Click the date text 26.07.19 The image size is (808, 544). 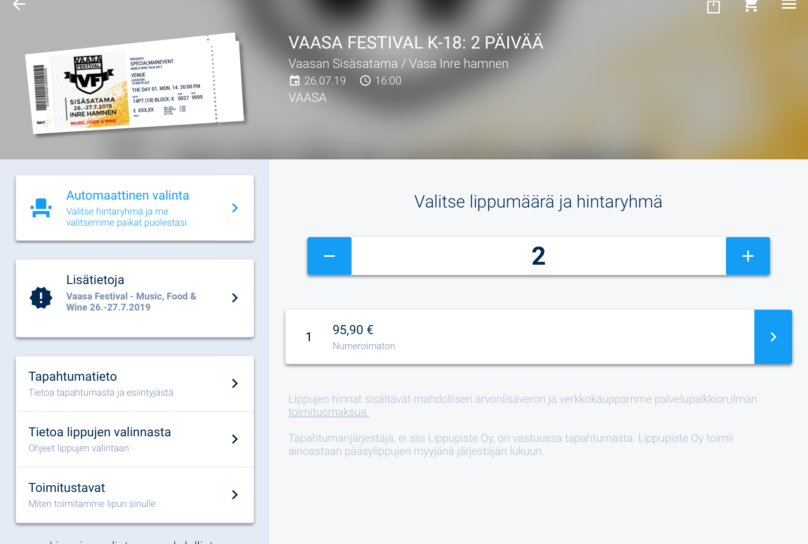pyautogui.click(x=325, y=81)
